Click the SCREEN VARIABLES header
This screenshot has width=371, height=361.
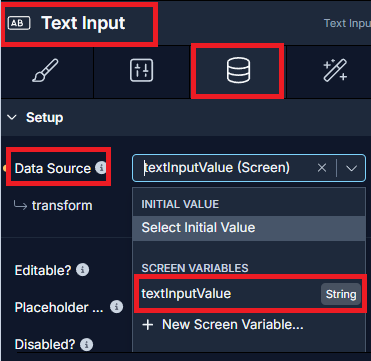tap(195, 268)
